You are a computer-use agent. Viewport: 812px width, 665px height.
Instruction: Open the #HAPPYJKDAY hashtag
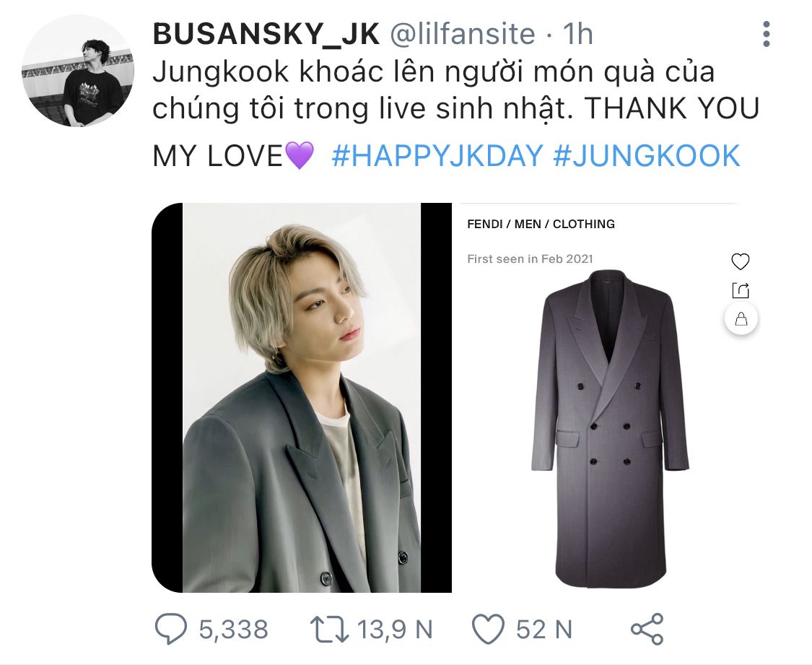437,155
